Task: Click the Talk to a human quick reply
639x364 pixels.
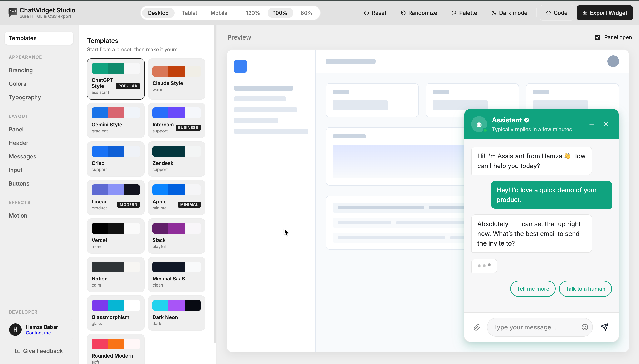Action: pyautogui.click(x=585, y=289)
